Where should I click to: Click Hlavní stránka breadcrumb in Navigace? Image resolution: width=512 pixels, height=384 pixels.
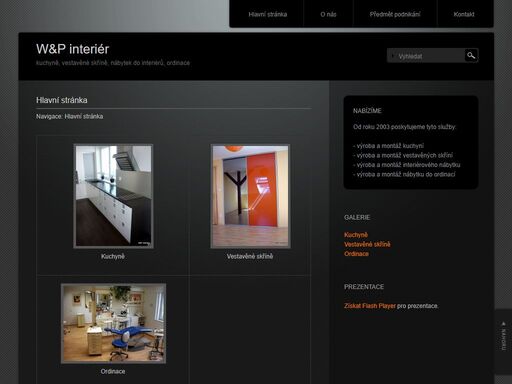pyautogui.click(x=84, y=116)
